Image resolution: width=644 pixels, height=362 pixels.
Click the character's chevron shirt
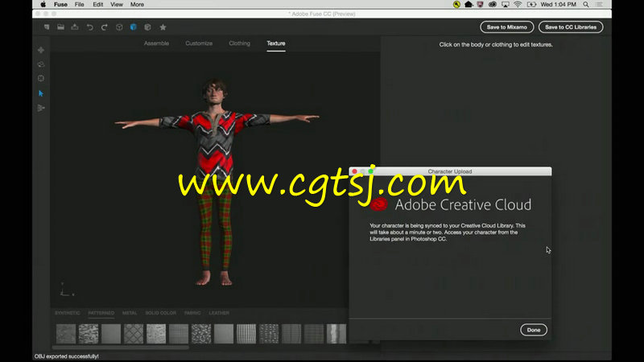(215, 144)
